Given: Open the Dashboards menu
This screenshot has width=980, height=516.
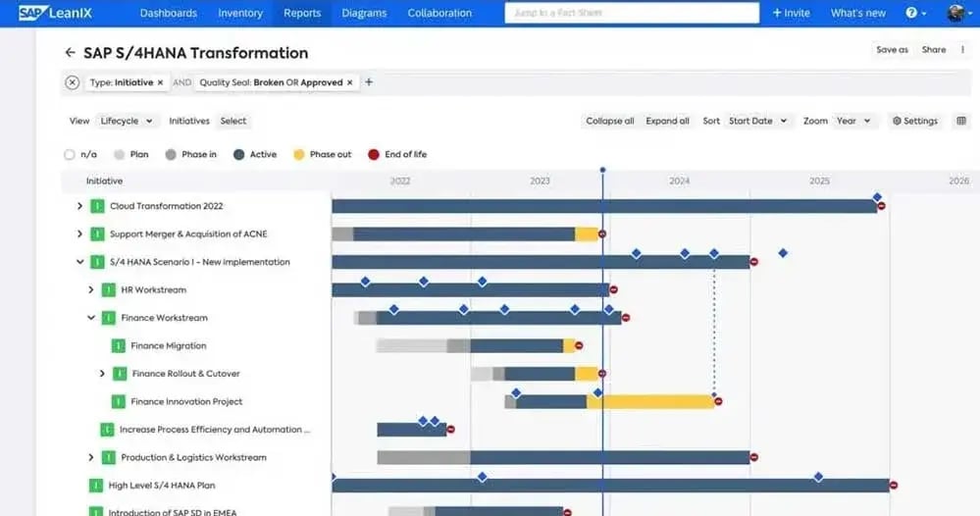Looking at the screenshot, I should pyautogui.click(x=168, y=13).
